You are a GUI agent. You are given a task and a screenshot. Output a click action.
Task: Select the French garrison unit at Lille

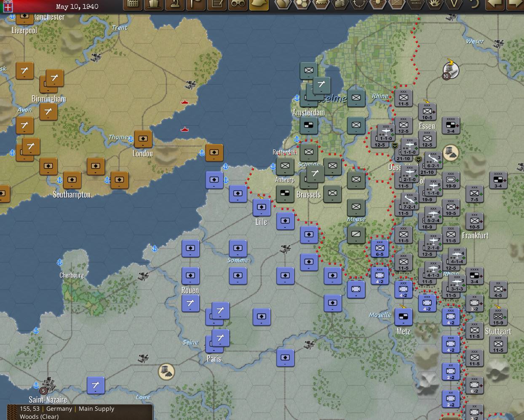[262, 208]
